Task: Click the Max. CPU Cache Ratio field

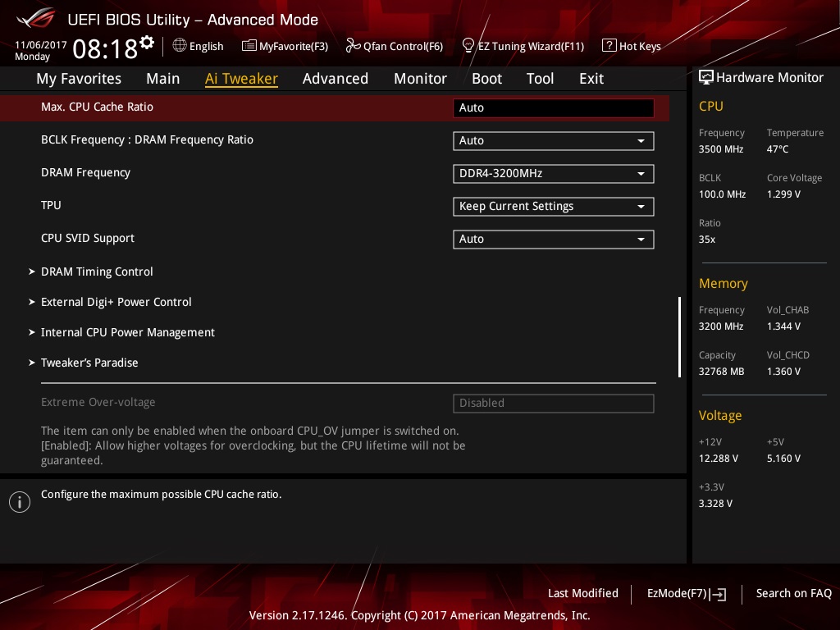Action: click(554, 107)
